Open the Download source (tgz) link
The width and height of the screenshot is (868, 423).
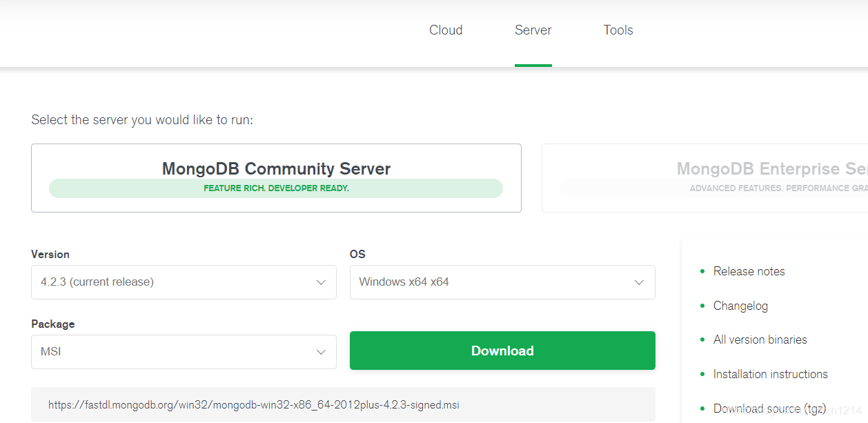769,409
